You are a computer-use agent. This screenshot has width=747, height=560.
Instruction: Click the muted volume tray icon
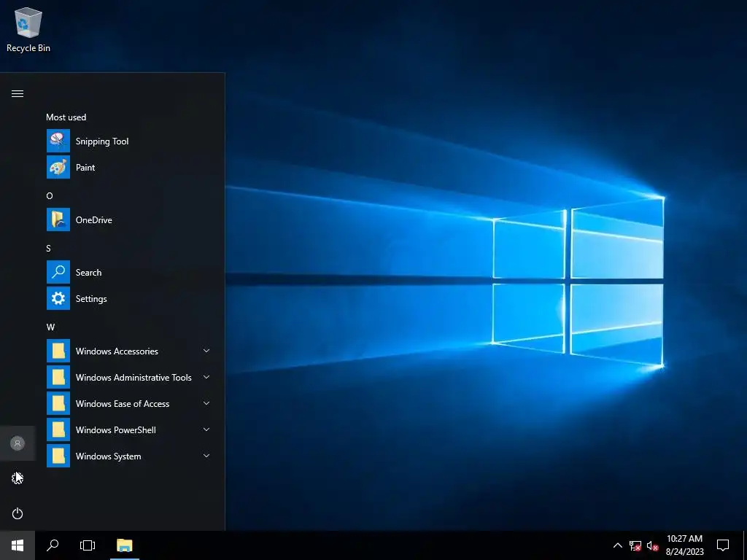tap(652, 545)
